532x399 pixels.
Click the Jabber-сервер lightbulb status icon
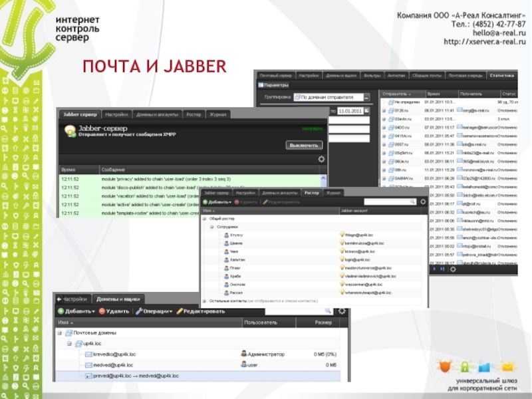[70, 130]
